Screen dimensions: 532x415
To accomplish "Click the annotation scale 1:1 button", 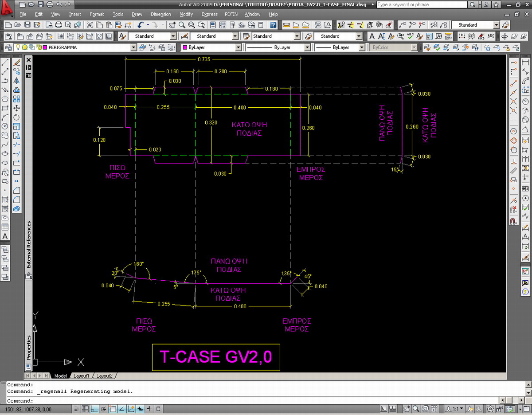I will (x=455, y=409).
